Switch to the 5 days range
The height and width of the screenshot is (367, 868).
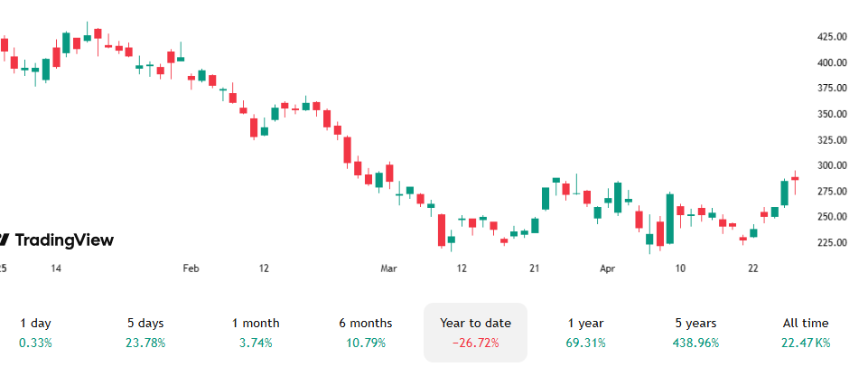point(146,332)
